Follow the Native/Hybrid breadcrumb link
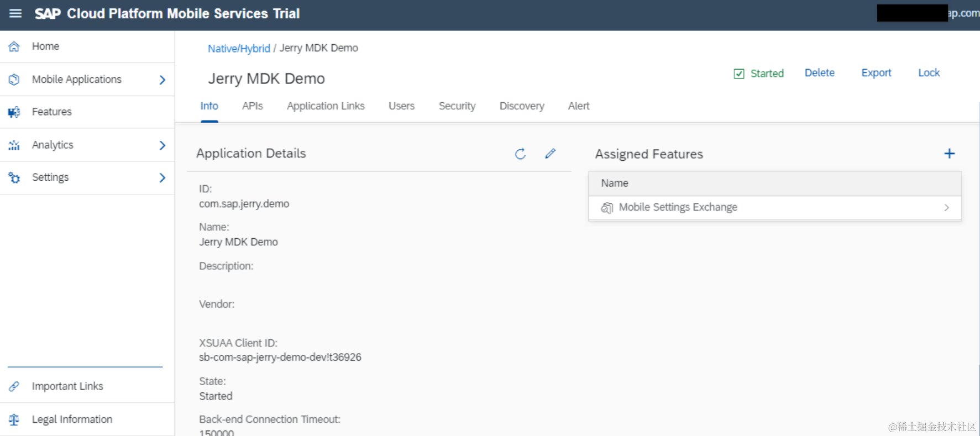The width and height of the screenshot is (980, 436). click(x=239, y=49)
